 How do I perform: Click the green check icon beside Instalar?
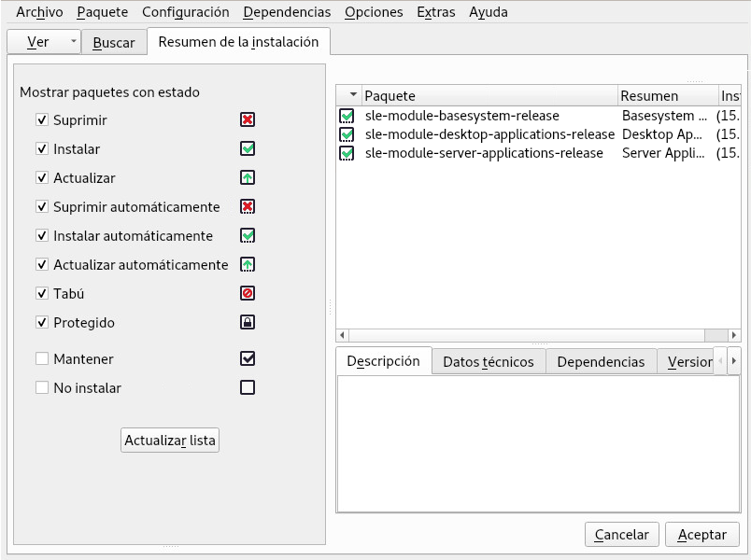[248, 148]
